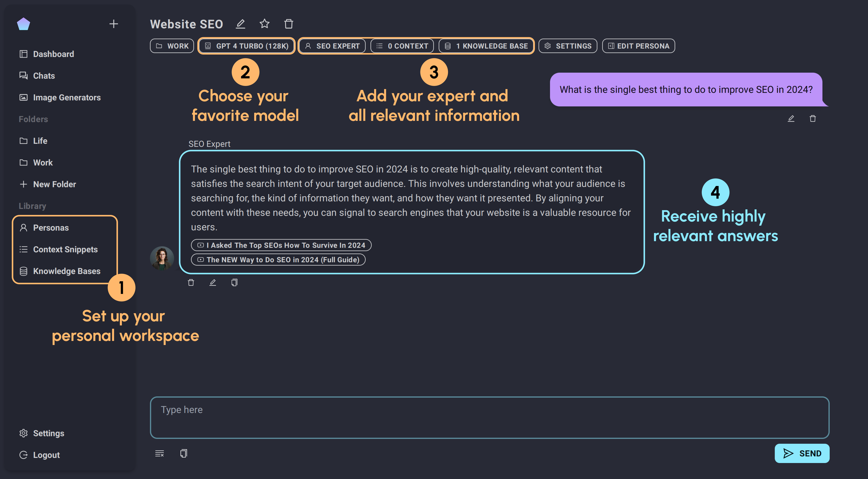Rename chat with title pencil icon
The height and width of the screenshot is (479, 868).
coord(240,24)
